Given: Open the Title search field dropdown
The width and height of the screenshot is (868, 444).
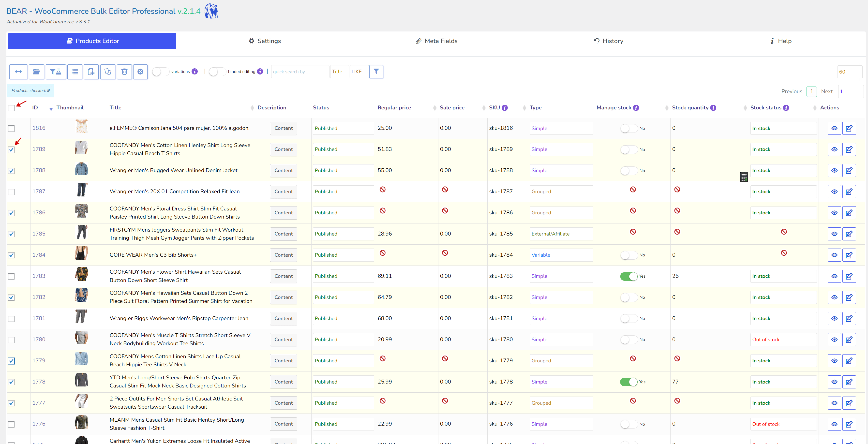Looking at the screenshot, I should (339, 71).
